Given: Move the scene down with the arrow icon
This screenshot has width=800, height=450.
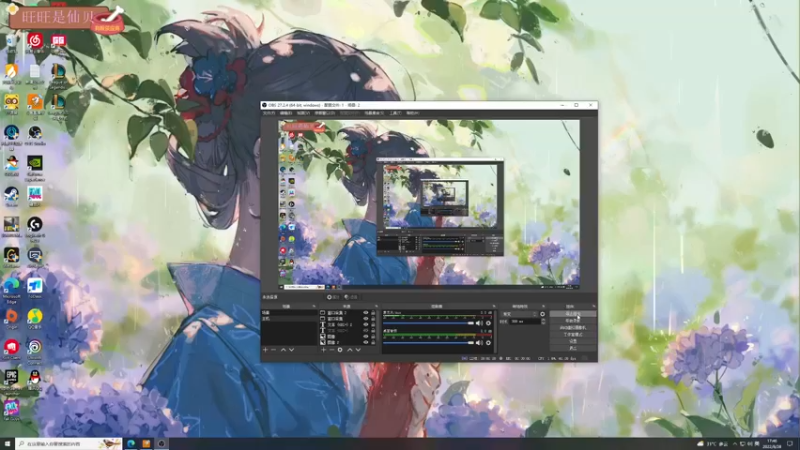Looking at the screenshot, I should click(x=292, y=349).
